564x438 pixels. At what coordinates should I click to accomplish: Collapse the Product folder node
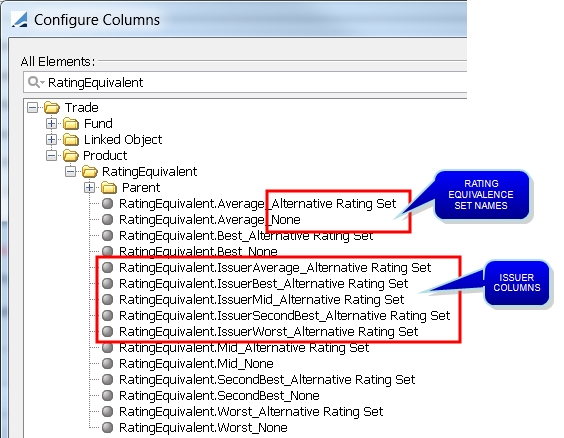51,155
